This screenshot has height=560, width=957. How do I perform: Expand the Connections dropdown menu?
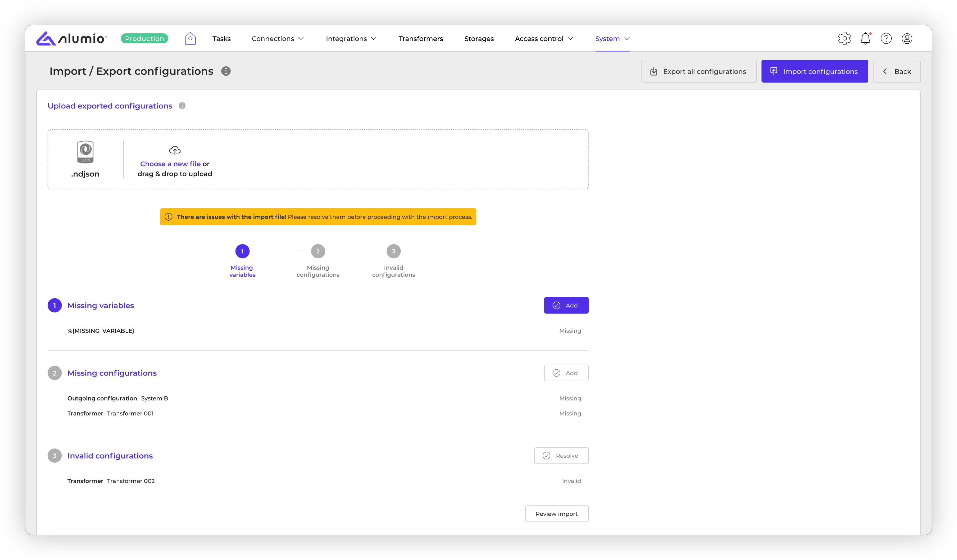pyautogui.click(x=278, y=38)
